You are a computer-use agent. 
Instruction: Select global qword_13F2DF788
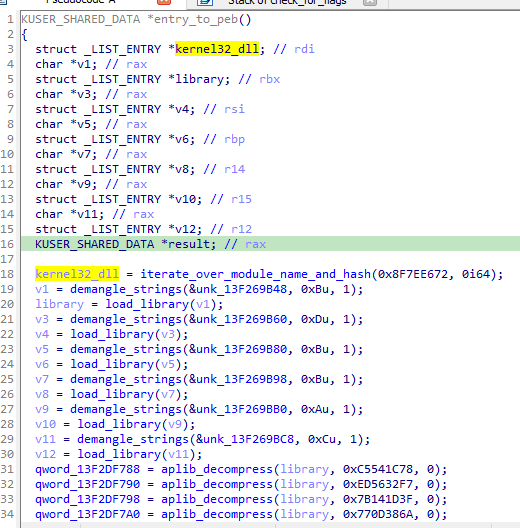coord(87,469)
